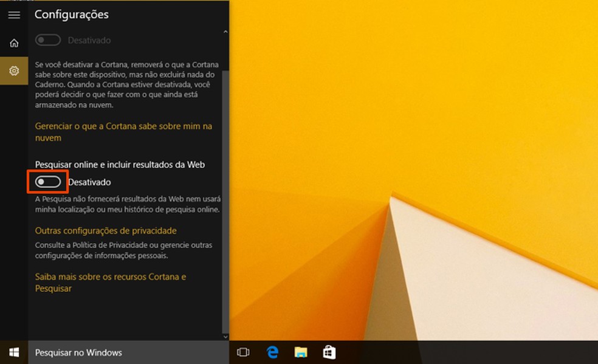The image size is (598, 364).
Task: Turn on 'Pesquisar online e incluir resultados da Web'
Action: (x=47, y=182)
